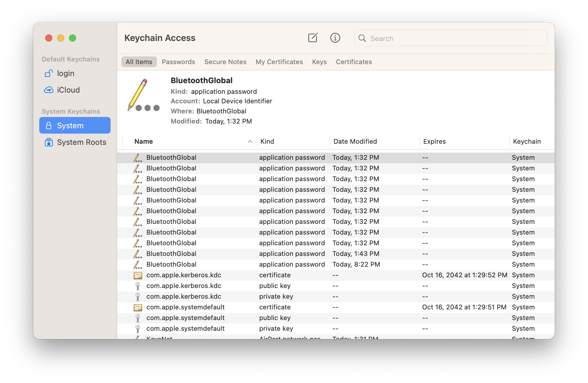Screen dimensions: 588x383
Task: Click certificate icon for com.apple.kerberos.kdc
Action: point(138,275)
